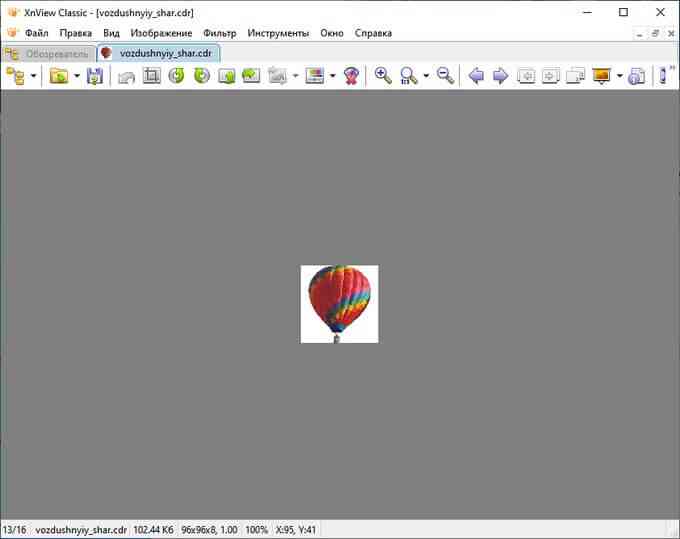The image size is (680, 539).
Task: Start the slideshow screen icon
Action: click(x=602, y=76)
